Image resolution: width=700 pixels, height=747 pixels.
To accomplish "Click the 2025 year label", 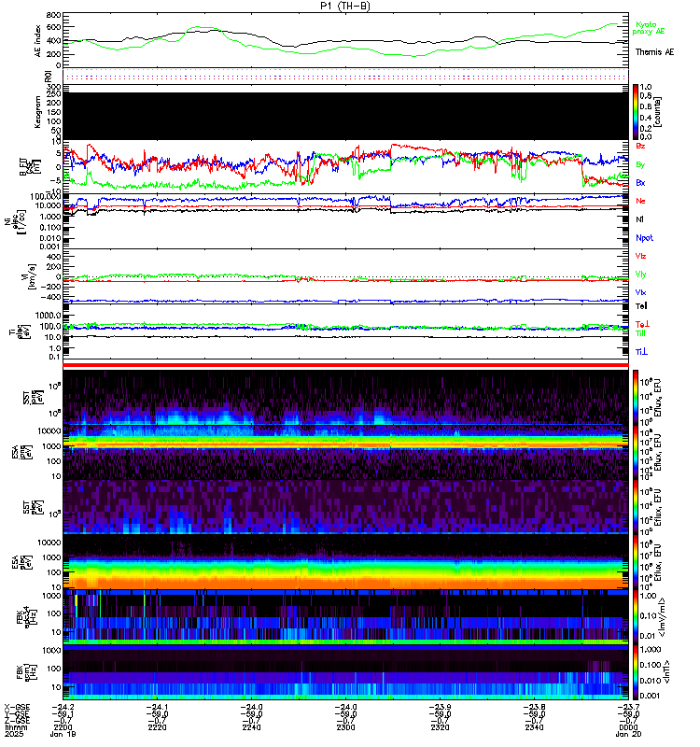I will point(14,734).
